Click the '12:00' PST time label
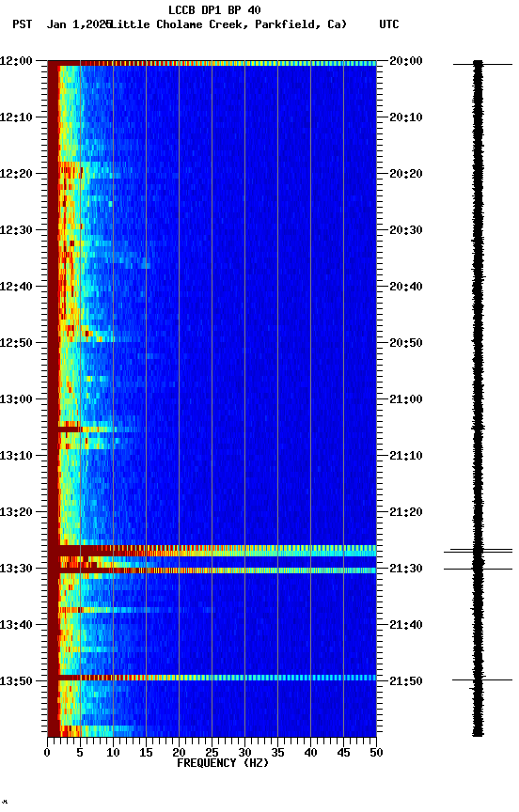Viewport: 519px width, 812px height. 16,61
